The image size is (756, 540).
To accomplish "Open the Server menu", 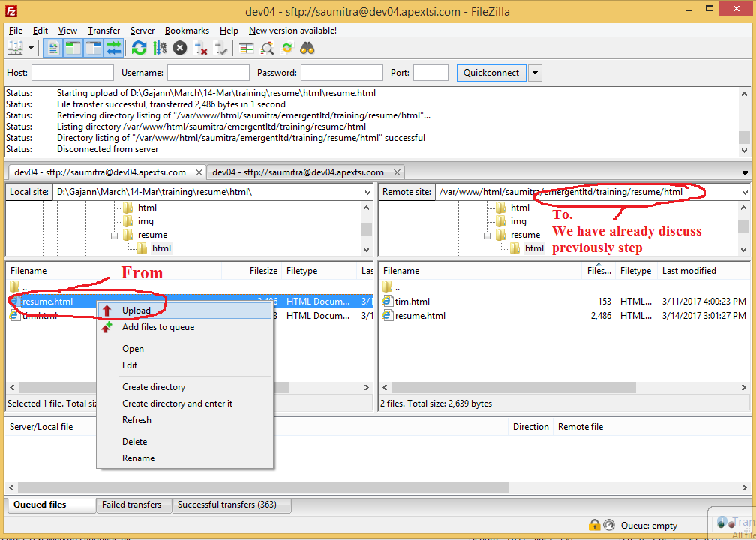I will coord(142,31).
